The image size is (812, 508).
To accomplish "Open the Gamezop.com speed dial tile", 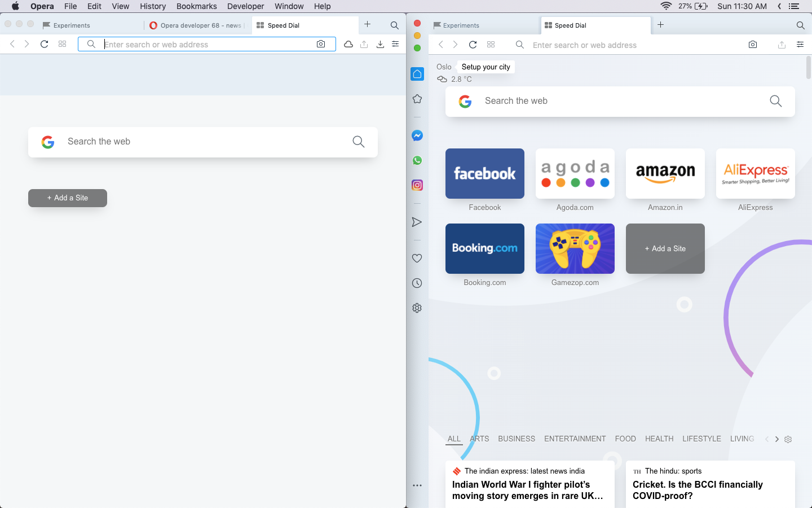I will 575,248.
